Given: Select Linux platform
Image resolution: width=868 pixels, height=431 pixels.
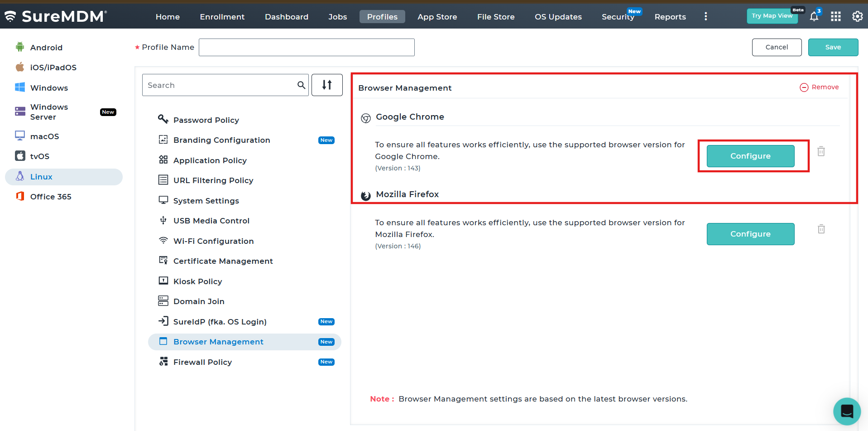Looking at the screenshot, I should pos(64,177).
